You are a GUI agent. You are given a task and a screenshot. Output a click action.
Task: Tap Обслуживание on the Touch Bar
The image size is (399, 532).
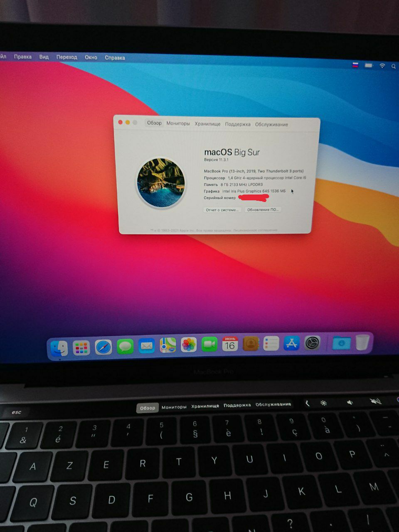(273, 404)
